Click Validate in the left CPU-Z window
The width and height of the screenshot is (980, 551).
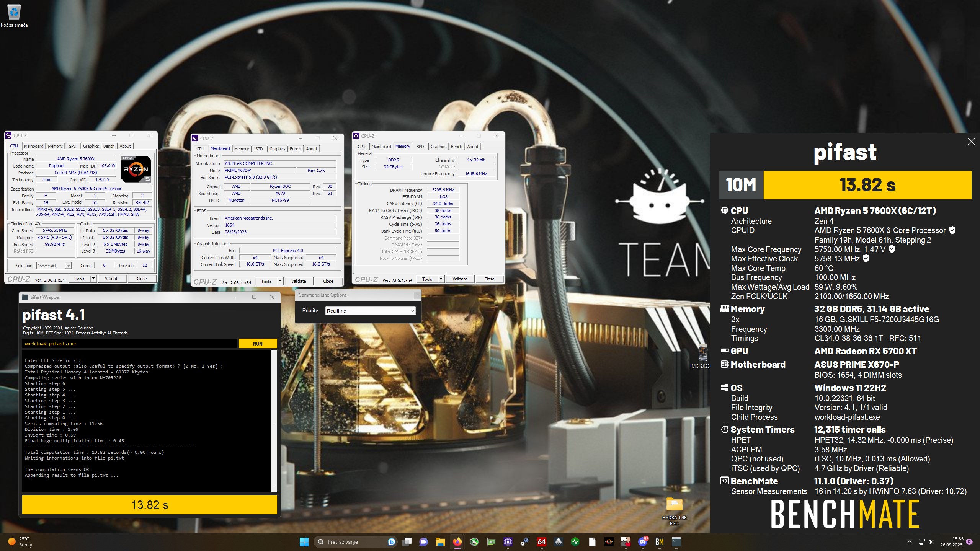pos(112,279)
